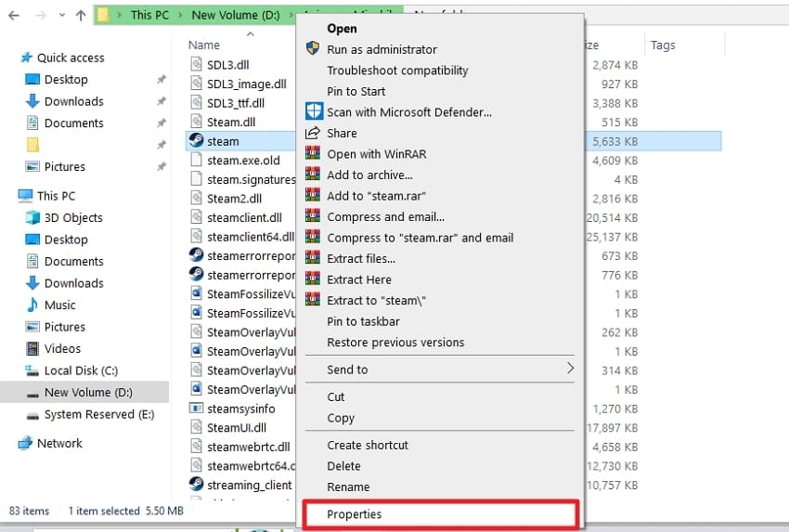Select the SteamUI.dll file
Screen dimensions: 789x532
237,428
